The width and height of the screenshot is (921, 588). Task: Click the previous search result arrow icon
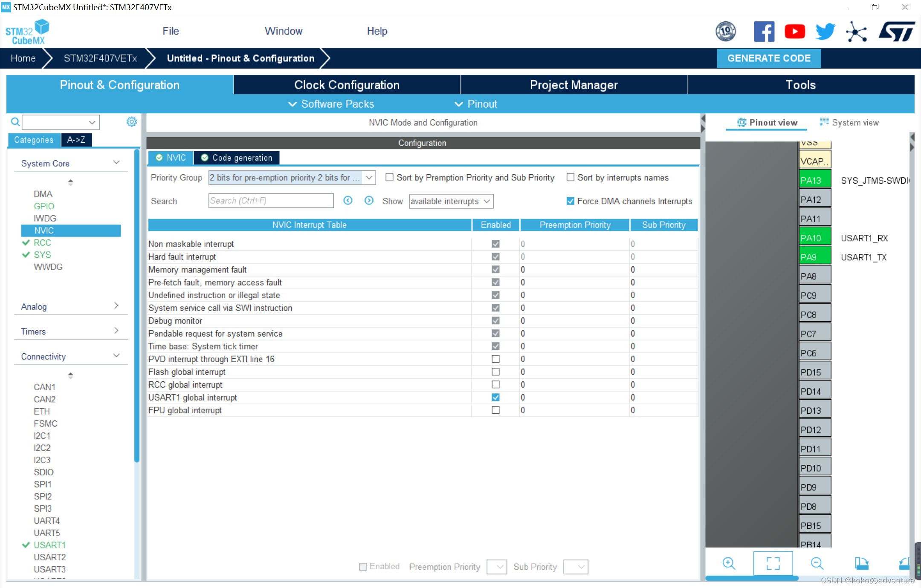(x=348, y=201)
